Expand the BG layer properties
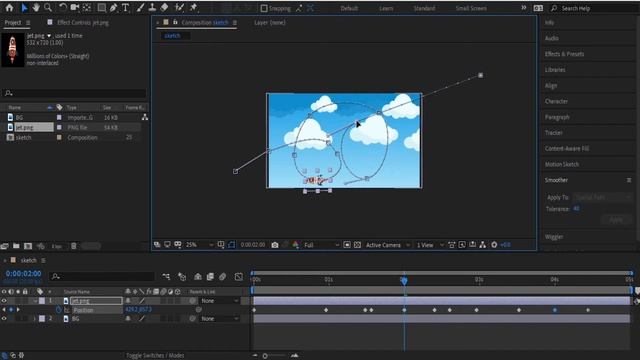This screenshot has width=640, height=360. coord(35,319)
